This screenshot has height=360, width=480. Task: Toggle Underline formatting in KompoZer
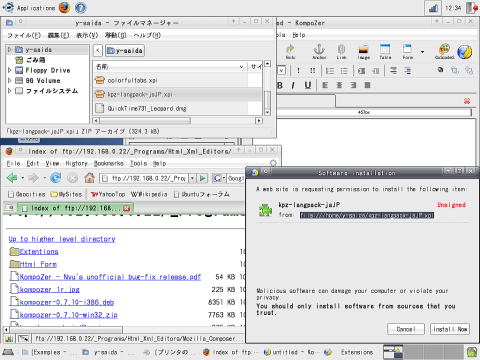coord(308,85)
